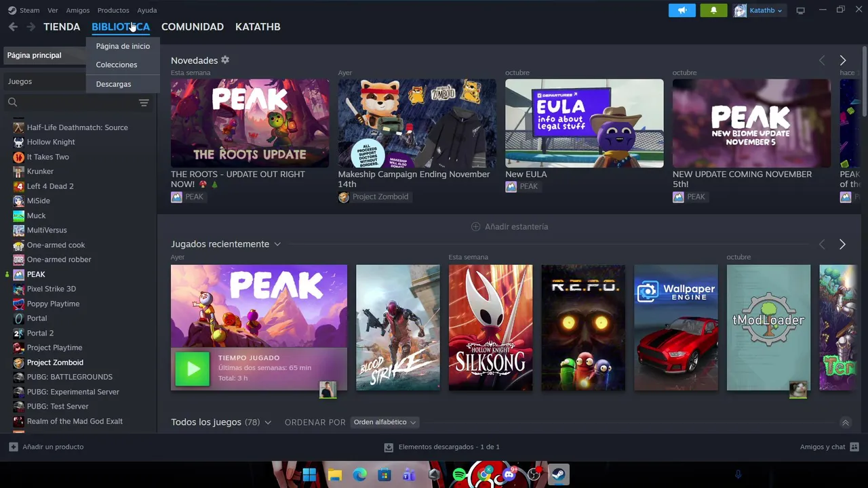
Task: Open Discord from taskbar
Action: [x=509, y=474]
